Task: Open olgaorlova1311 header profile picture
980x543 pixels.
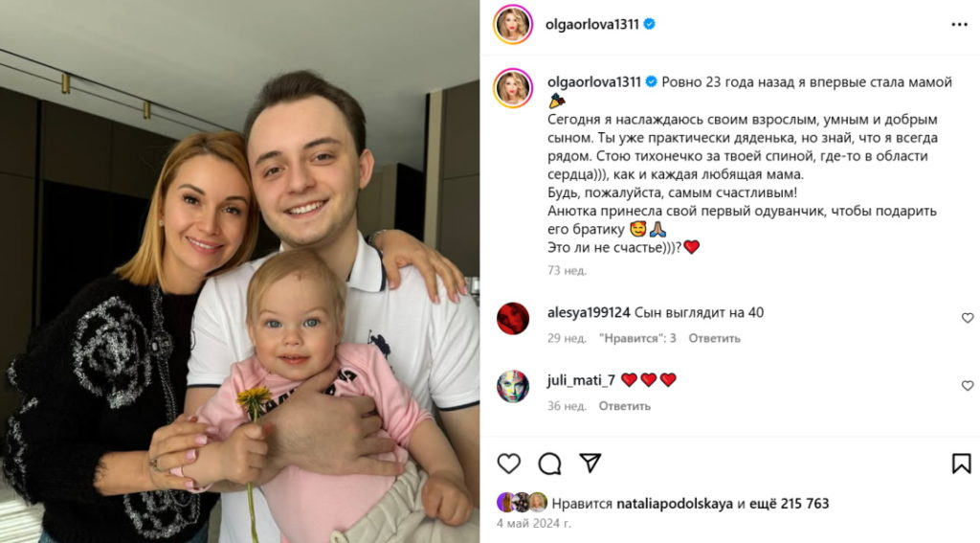Action: 513,24
